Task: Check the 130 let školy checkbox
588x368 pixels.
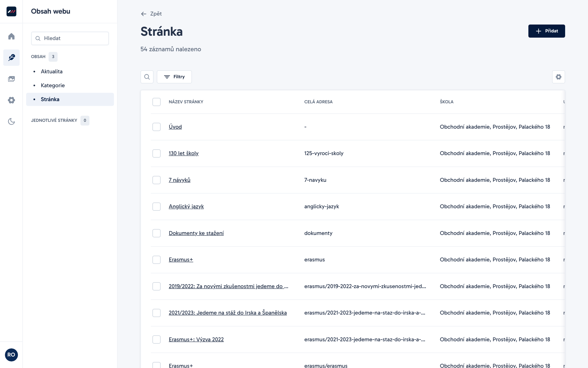Action: [157, 153]
